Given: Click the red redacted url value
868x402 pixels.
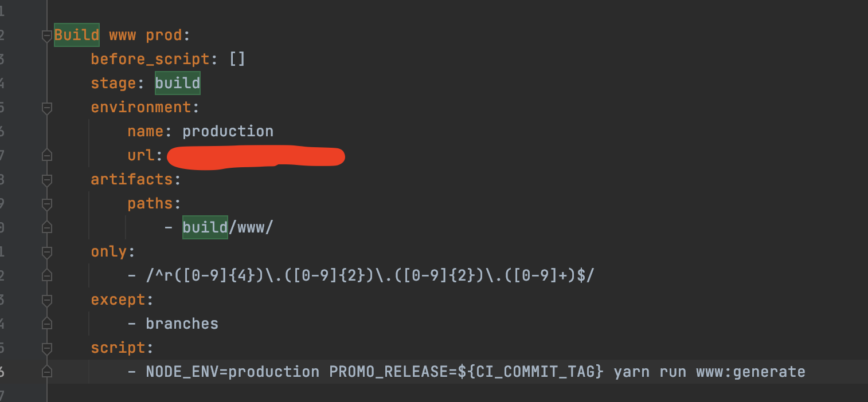Looking at the screenshot, I should point(255,157).
